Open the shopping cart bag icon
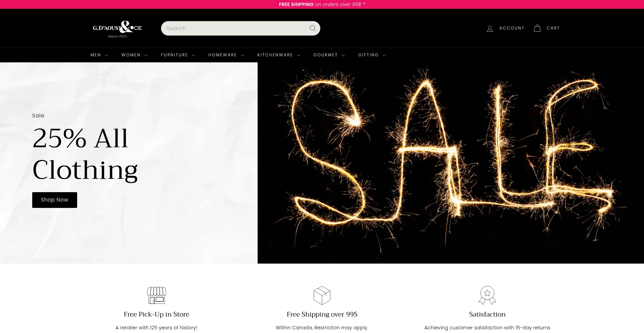Screen dimensions: 644x333 pyautogui.click(x=537, y=28)
